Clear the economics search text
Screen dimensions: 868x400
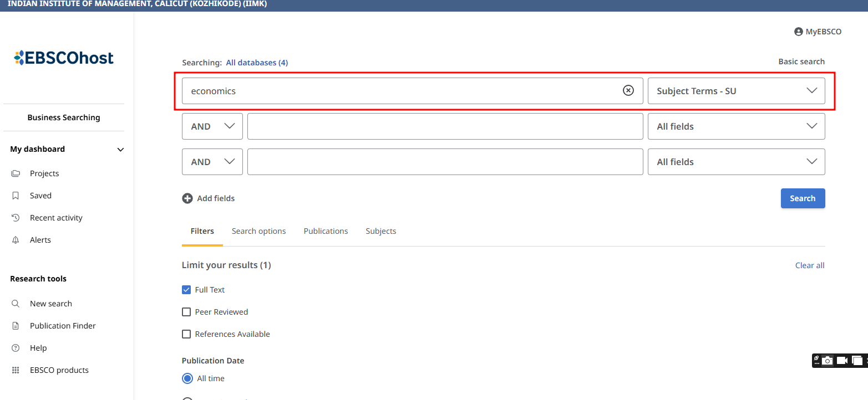628,91
